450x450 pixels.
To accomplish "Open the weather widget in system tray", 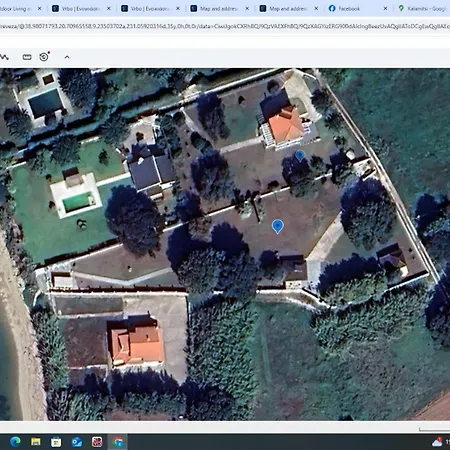I will pos(437,442).
